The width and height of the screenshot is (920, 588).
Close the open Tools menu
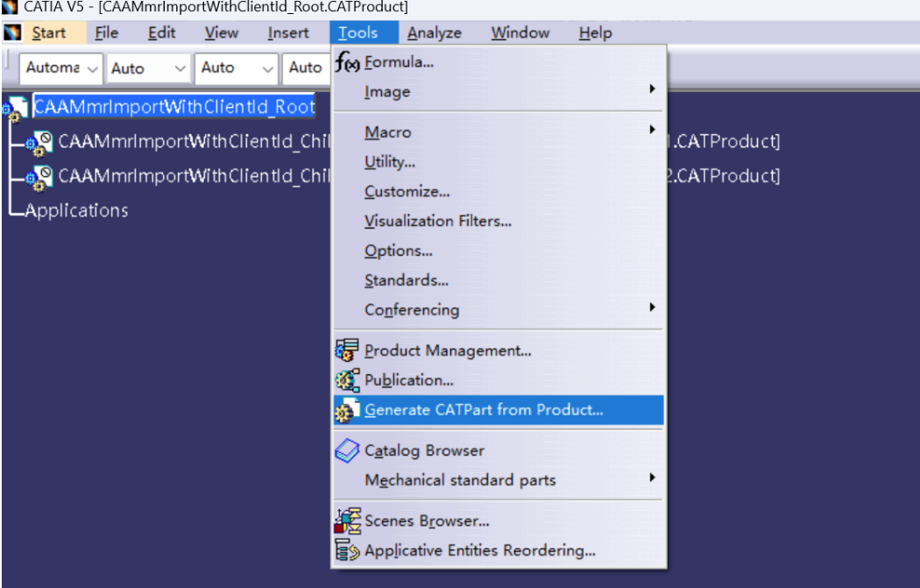tap(364, 33)
